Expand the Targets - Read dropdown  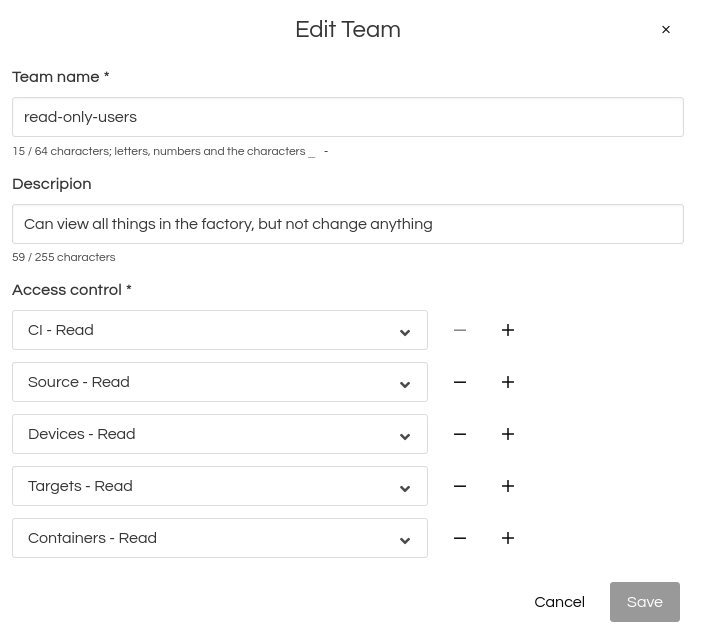pyautogui.click(x=220, y=486)
